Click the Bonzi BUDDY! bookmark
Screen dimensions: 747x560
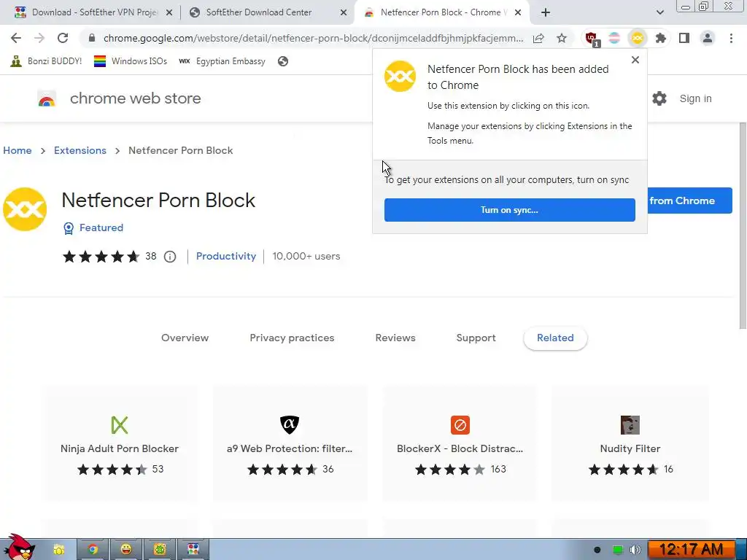pos(46,61)
